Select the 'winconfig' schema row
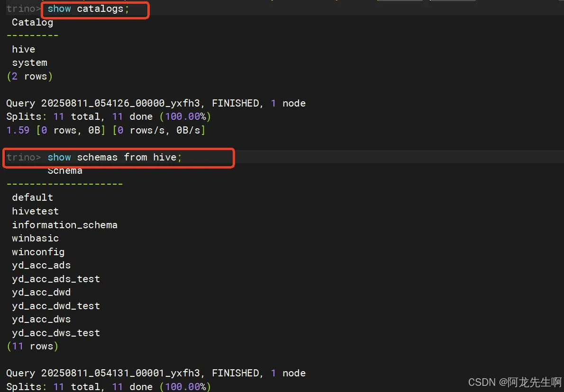This screenshot has width=564, height=392. click(38, 252)
